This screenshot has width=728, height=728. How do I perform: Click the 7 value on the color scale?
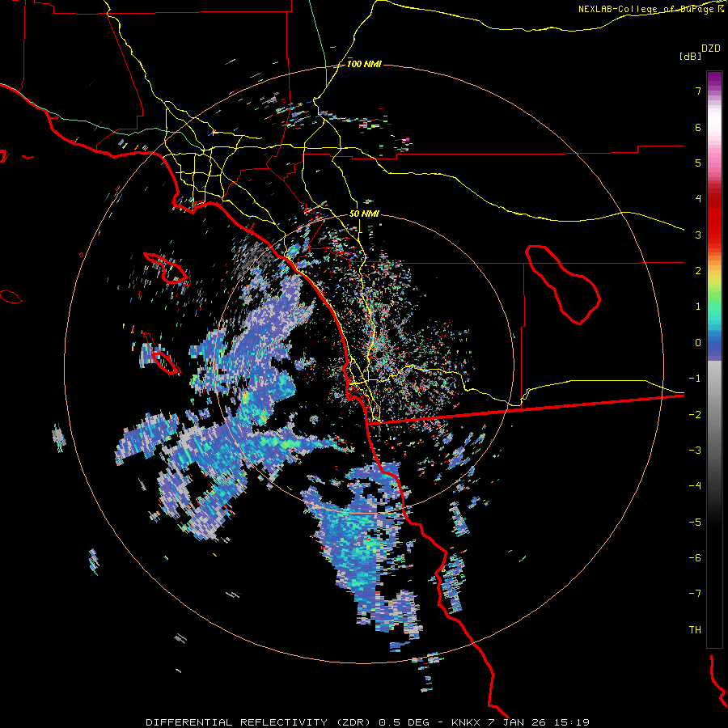(x=698, y=91)
